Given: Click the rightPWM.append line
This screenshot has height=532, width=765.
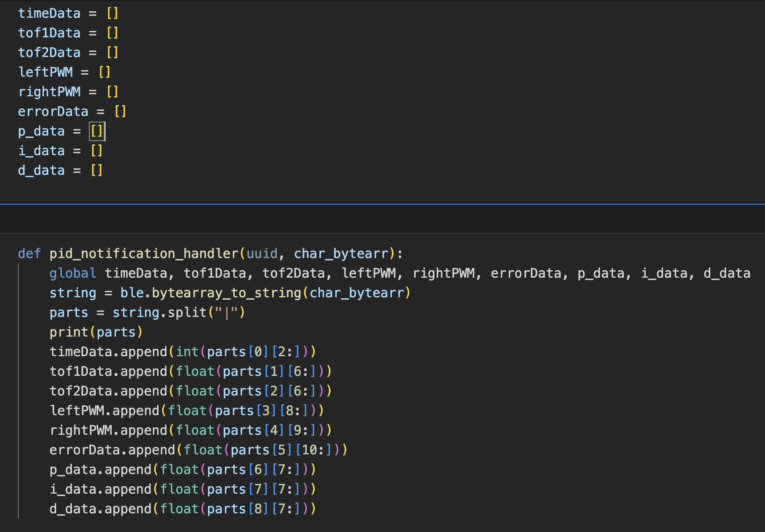Looking at the screenshot, I should pos(191,430).
